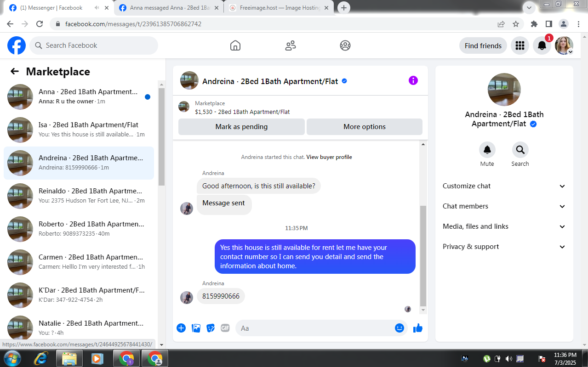Expand the Chat members section
The image size is (588, 367).
coord(504,206)
